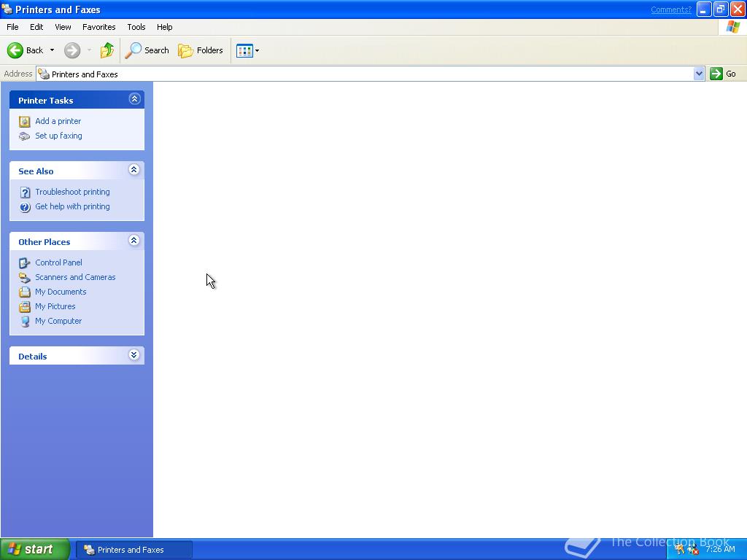Click the My Computer icon
Viewport: 747px width, 560px height.
pyautogui.click(x=25, y=322)
